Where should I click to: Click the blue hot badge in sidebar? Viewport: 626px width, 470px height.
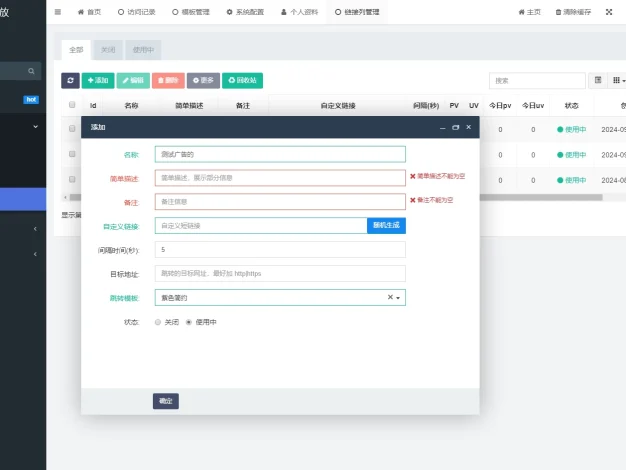(31, 99)
